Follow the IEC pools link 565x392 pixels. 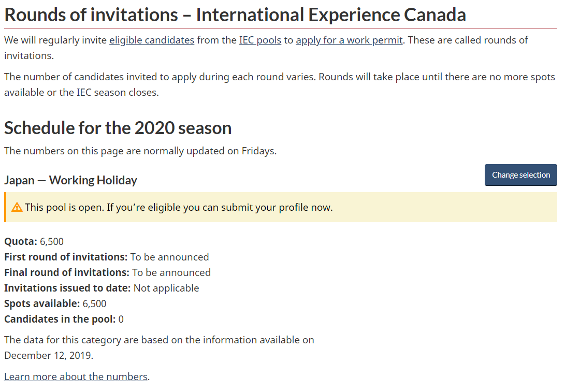click(260, 40)
